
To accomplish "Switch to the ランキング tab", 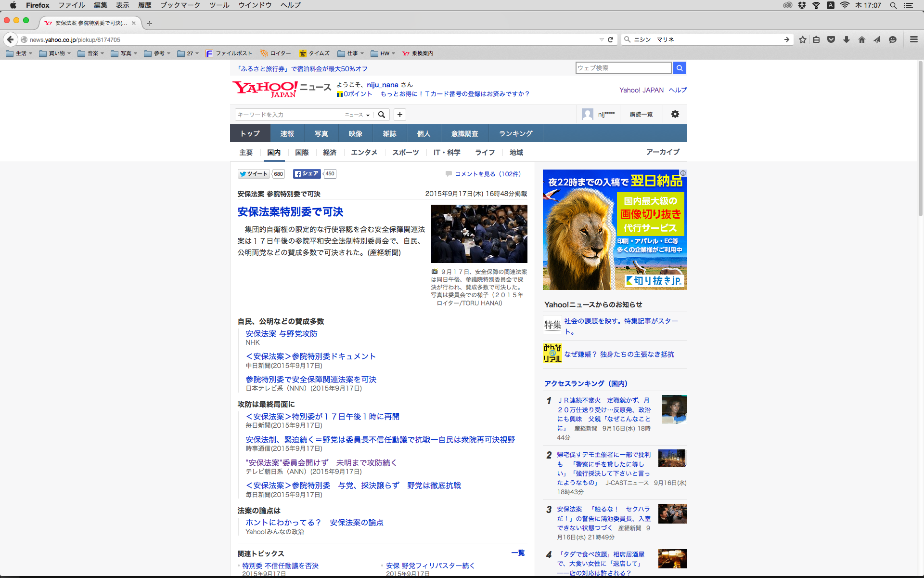I will point(515,133).
